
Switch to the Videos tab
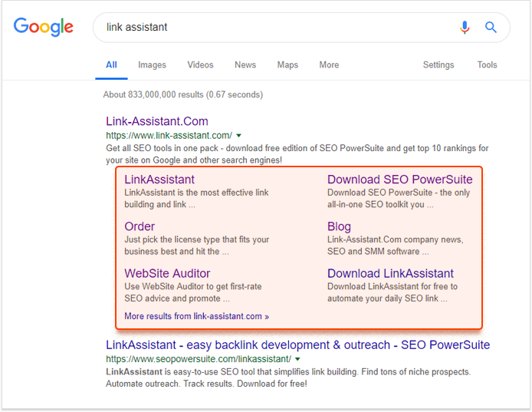pos(200,65)
